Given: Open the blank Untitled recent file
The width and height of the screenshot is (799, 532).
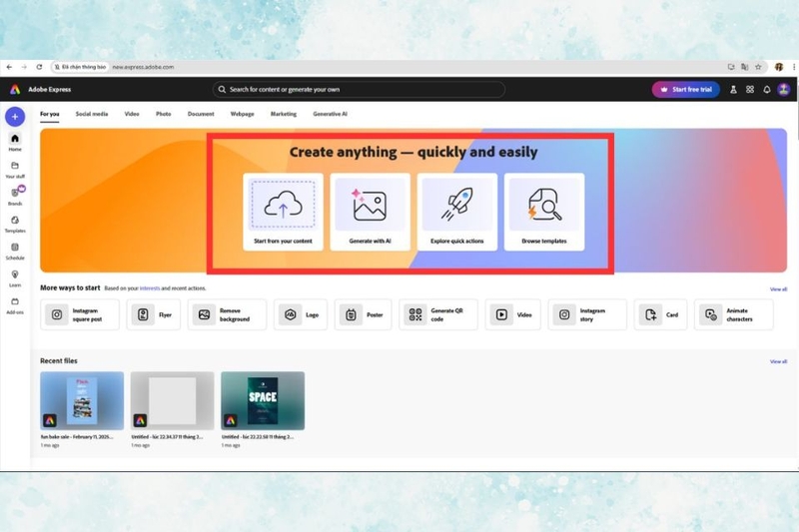Looking at the screenshot, I should point(172,400).
